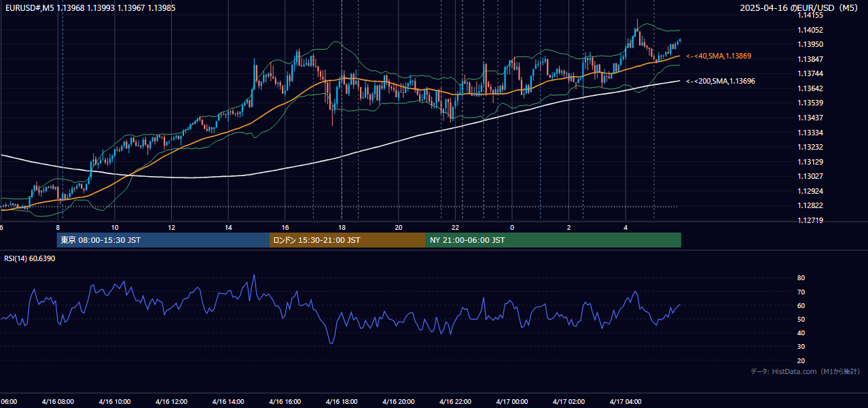Click price axis label 1.14155
This screenshot has width=868, height=408.
[811, 15]
